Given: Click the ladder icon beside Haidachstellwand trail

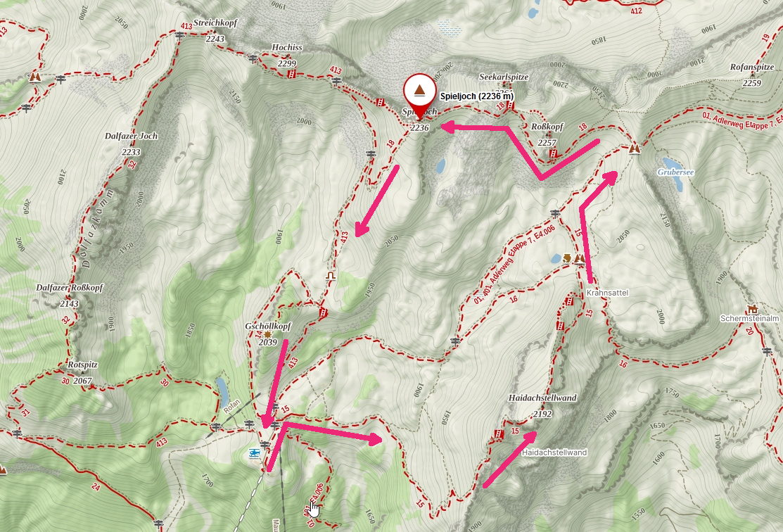Looking at the screenshot, I should coord(498,433).
